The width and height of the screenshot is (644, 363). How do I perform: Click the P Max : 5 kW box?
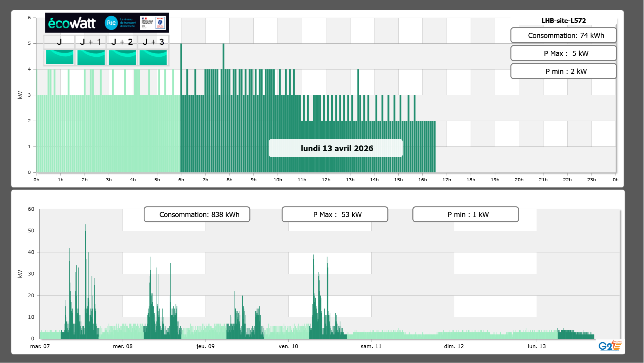pyautogui.click(x=563, y=53)
